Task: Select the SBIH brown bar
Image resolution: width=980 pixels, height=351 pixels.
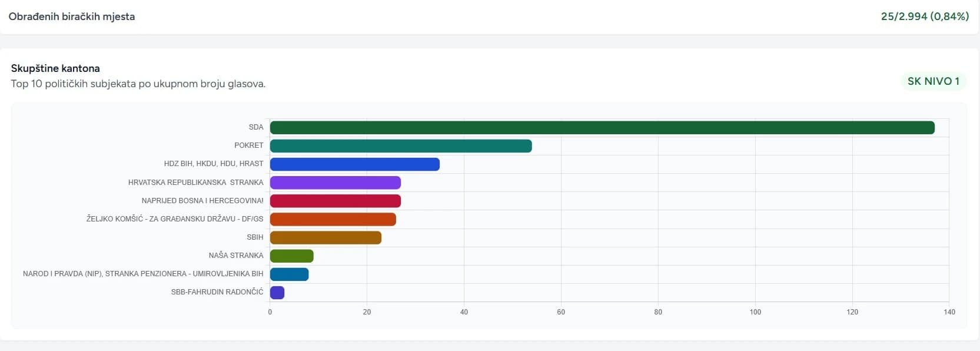Action: tap(325, 237)
